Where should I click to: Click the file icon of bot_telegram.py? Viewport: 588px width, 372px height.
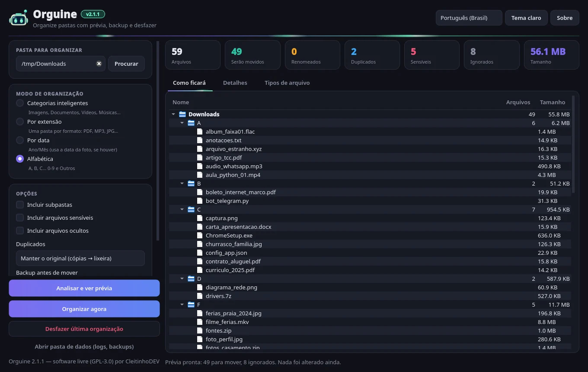pos(200,201)
